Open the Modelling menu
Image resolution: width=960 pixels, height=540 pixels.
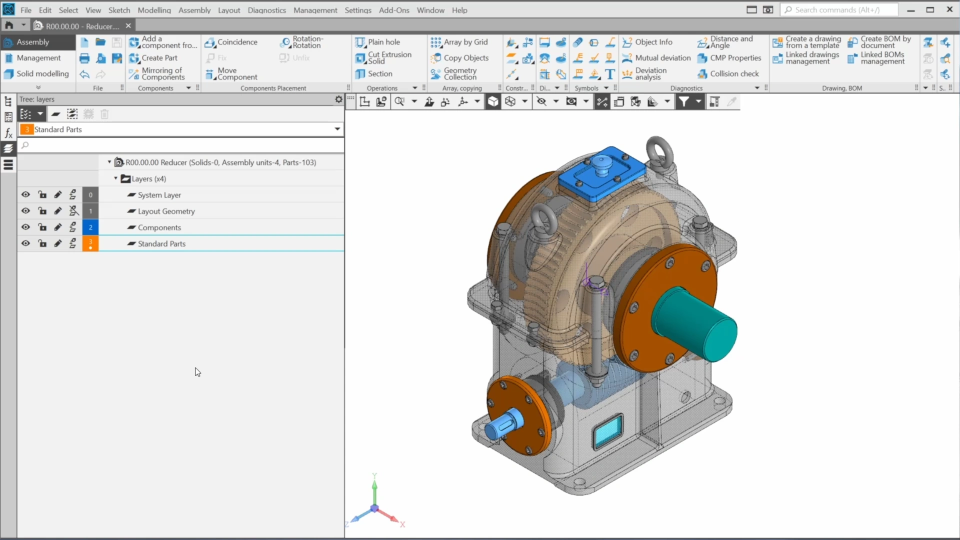[154, 10]
